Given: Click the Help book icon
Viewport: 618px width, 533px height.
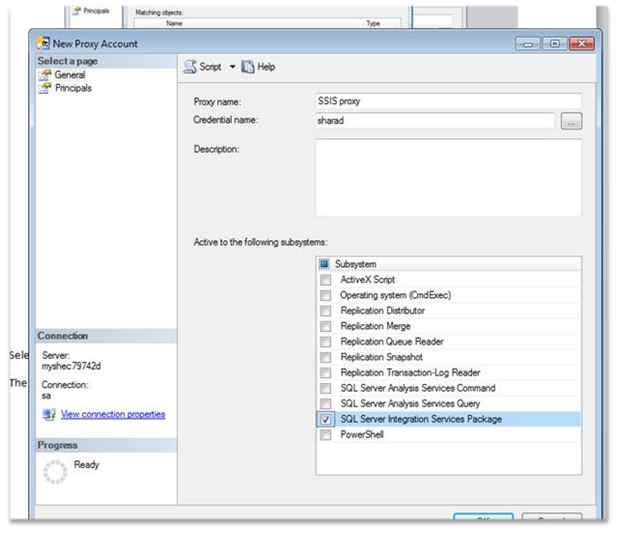Looking at the screenshot, I should point(248,67).
